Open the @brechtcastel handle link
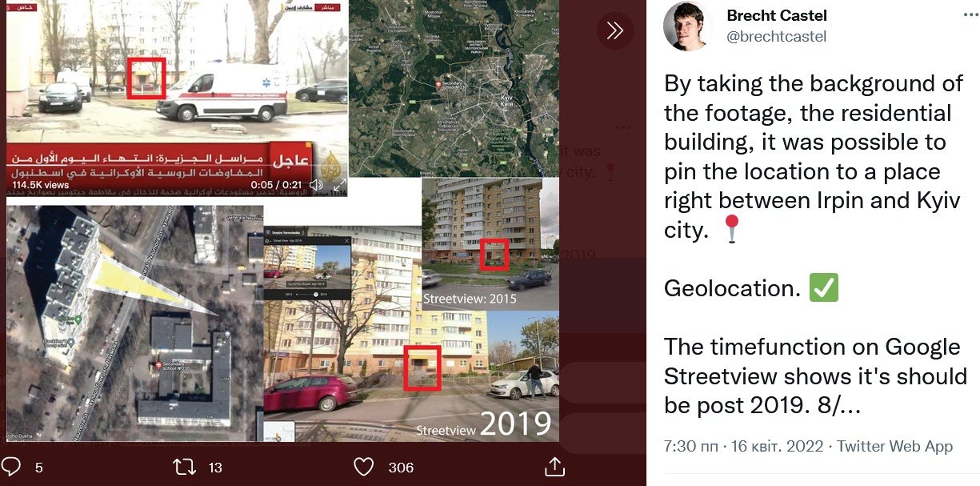This screenshot has height=486, width=980. (x=776, y=36)
